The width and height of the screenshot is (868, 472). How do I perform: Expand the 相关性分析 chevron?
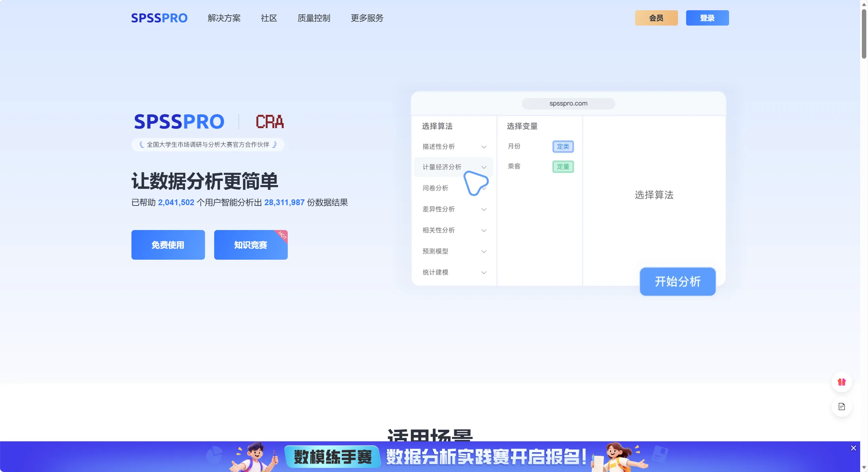click(484, 231)
